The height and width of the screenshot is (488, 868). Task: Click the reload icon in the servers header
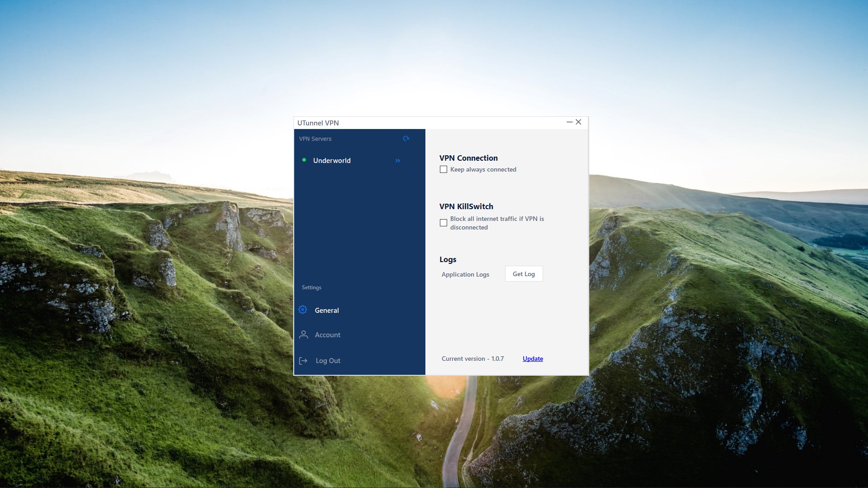pos(406,139)
